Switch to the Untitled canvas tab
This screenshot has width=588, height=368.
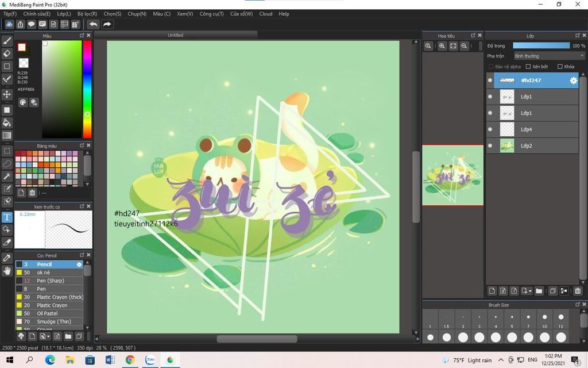[x=176, y=35]
